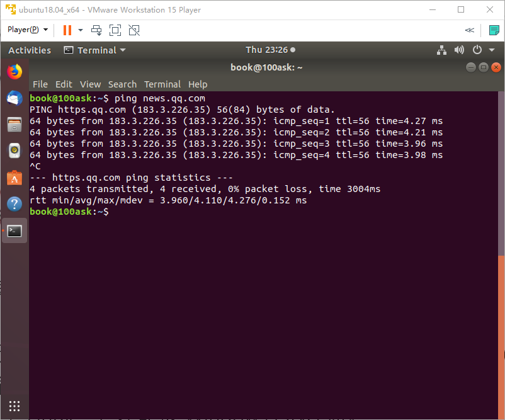Open the Terminal menu in menubar
This screenshot has width=505, height=420.
(x=162, y=84)
